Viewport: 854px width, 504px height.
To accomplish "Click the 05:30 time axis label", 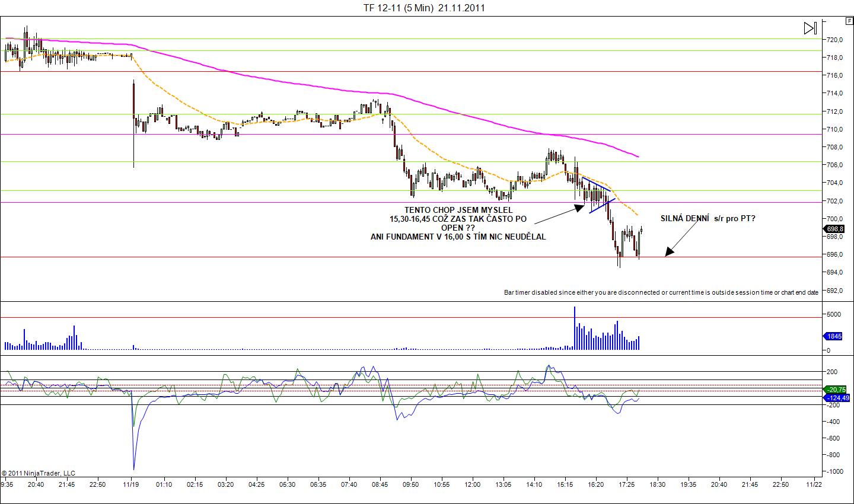I will click(288, 484).
